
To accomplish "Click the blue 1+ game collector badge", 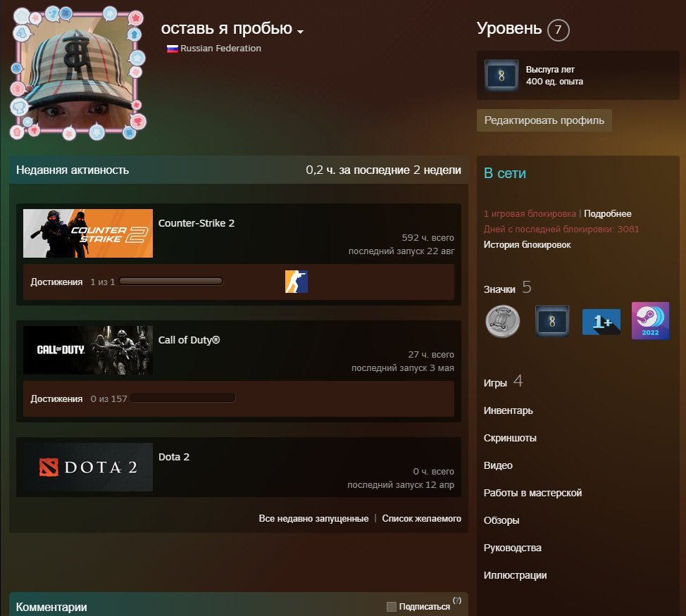I will pos(601,322).
